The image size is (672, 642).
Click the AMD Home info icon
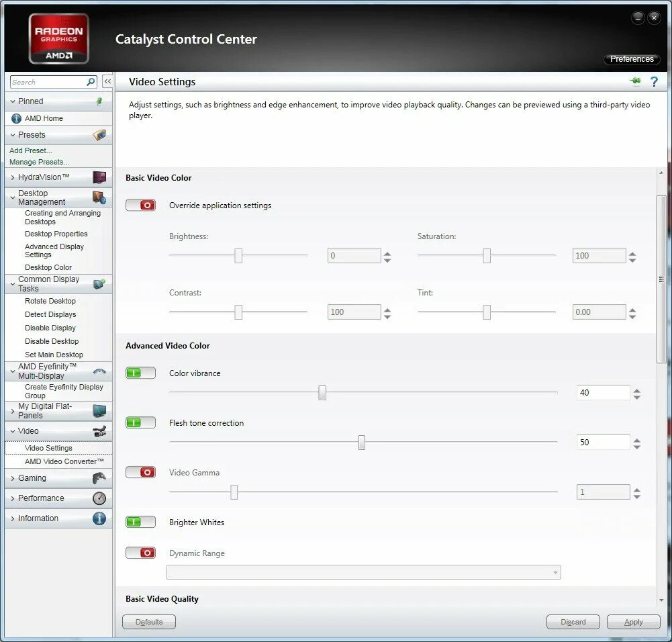coord(16,118)
